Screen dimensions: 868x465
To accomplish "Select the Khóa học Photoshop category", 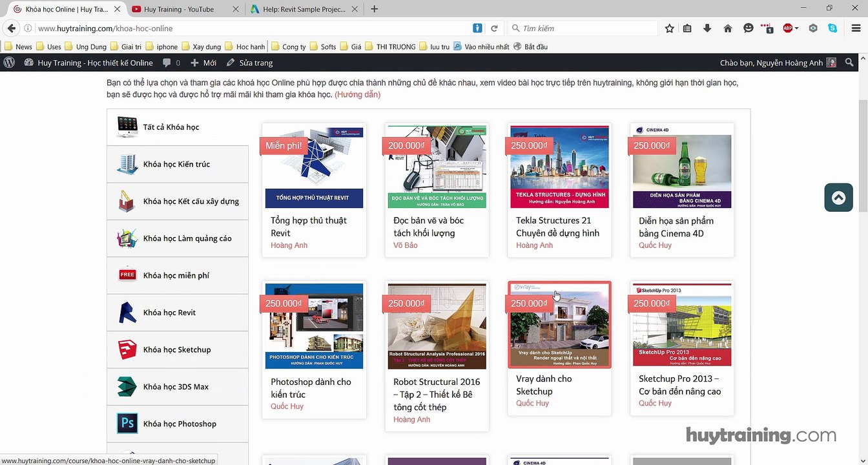I will pyautogui.click(x=178, y=424).
